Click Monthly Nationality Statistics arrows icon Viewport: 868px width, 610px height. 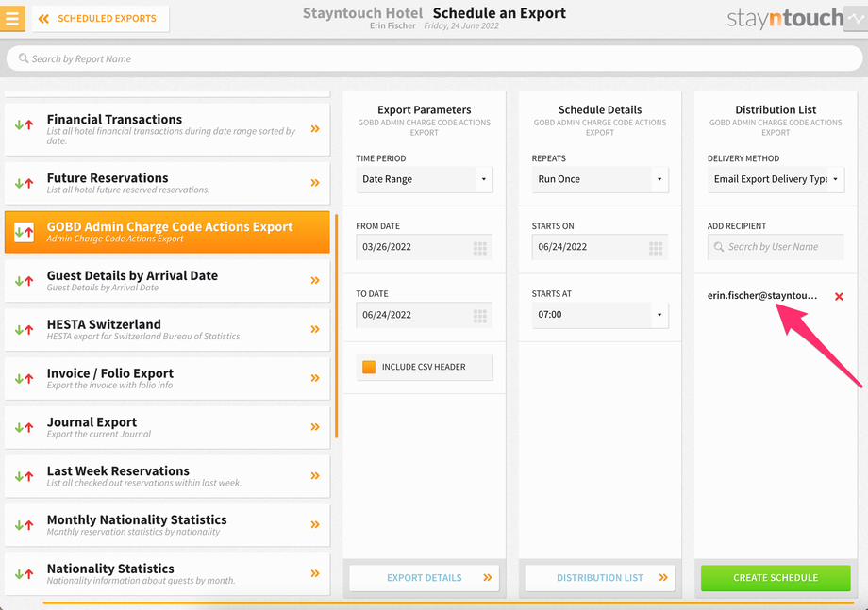coord(24,525)
